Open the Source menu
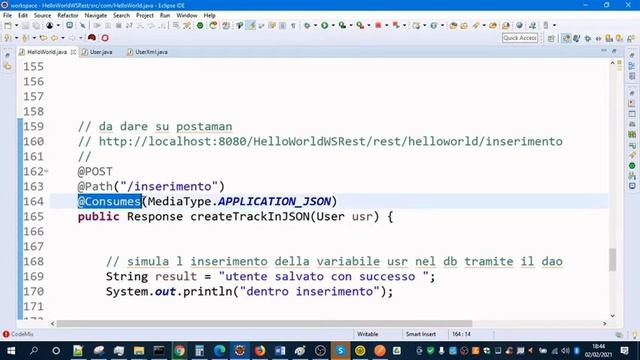This screenshot has height=360, width=640. [x=42, y=15]
